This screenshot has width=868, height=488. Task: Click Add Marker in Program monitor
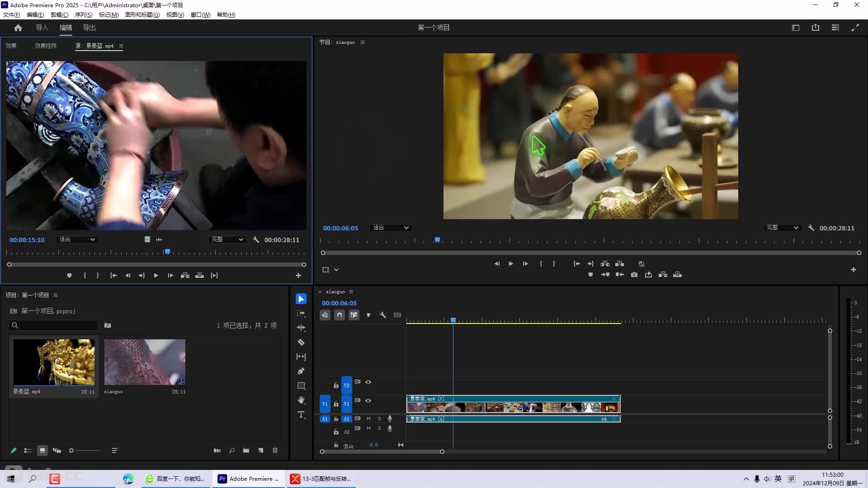590,275
